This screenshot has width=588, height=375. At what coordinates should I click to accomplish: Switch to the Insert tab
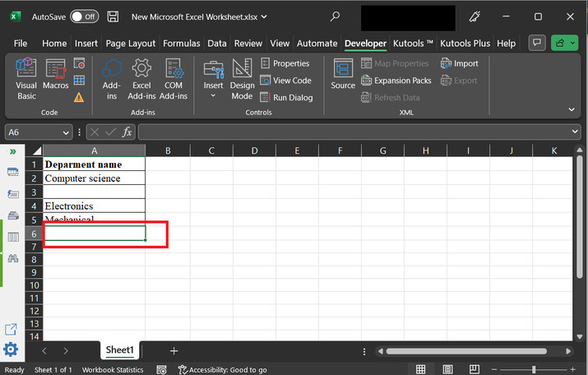[86, 44]
